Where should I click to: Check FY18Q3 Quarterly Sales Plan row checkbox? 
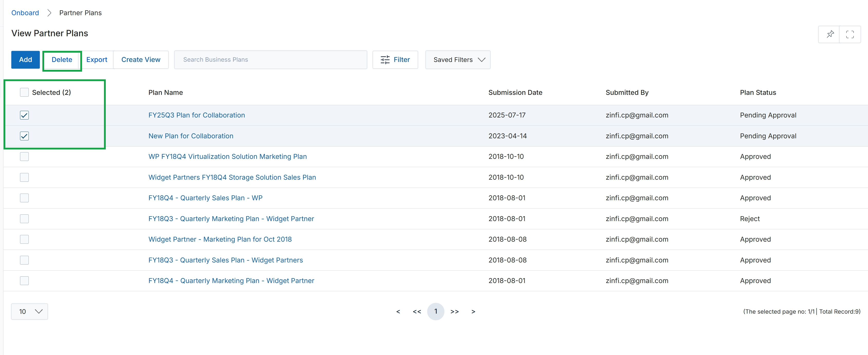(x=24, y=260)
